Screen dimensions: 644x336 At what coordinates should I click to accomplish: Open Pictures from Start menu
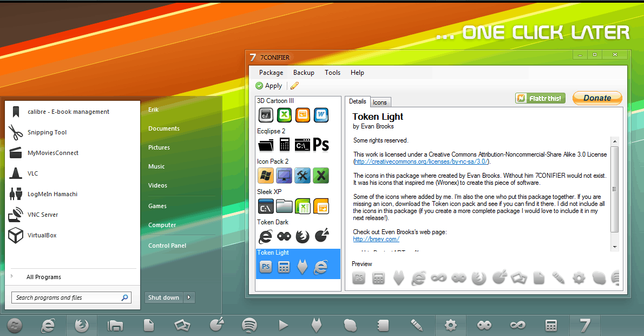point(159,147)
